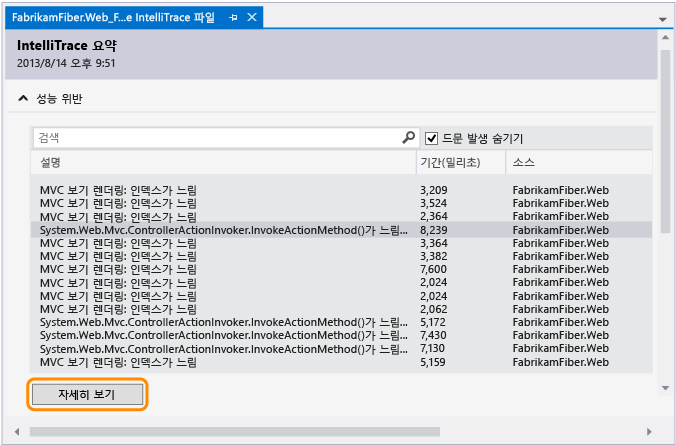
Task: Select the InvokeActionMethod row with 5,172
Action: coord(341,322)
